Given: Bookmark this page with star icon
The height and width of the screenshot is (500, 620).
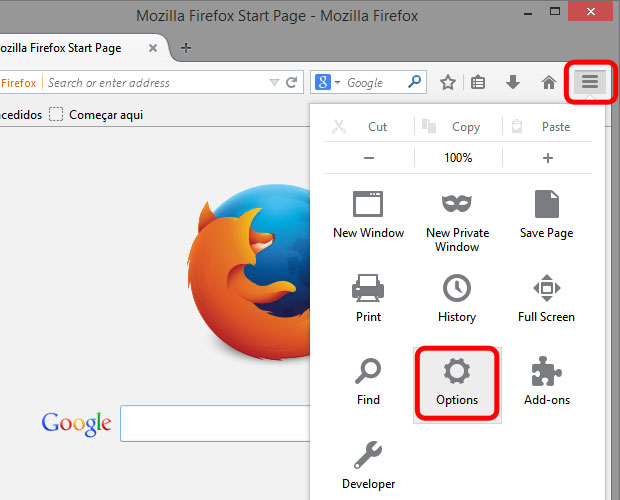Looking at the screenshot, I should point(448,82).
